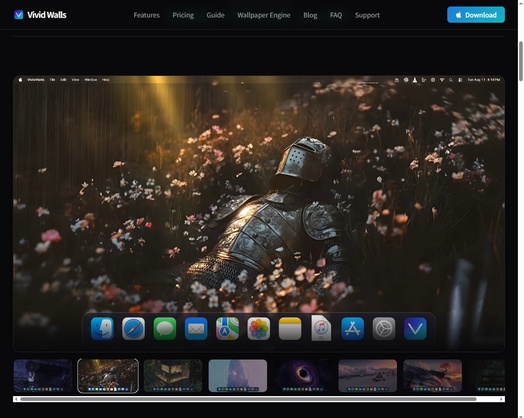
Task: Click the System Settings gear in the dock
Action: coord(384,329)
